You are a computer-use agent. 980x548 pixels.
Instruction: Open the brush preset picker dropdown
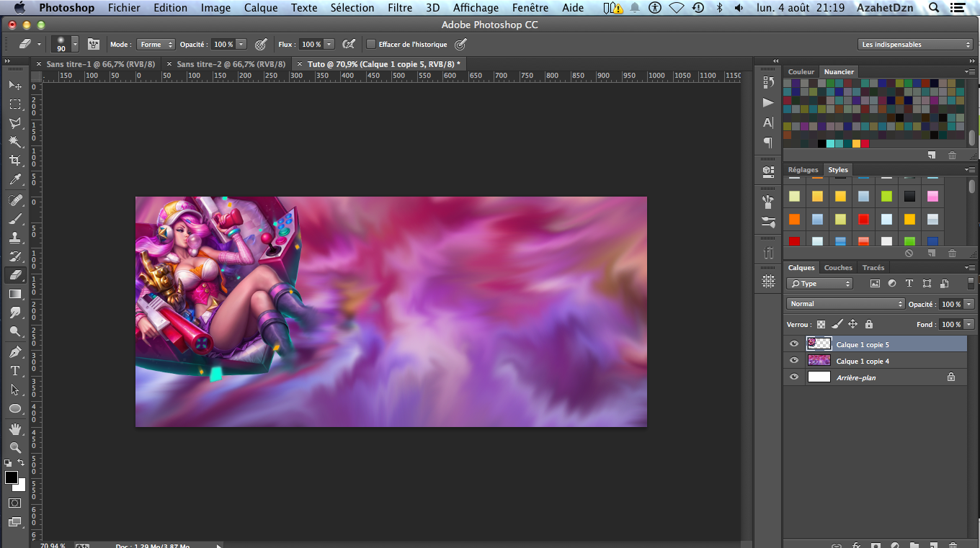(75, 44)
